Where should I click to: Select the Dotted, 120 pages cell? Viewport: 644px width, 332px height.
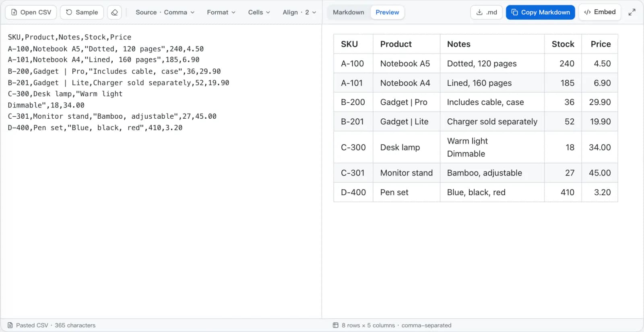point(492,64)
